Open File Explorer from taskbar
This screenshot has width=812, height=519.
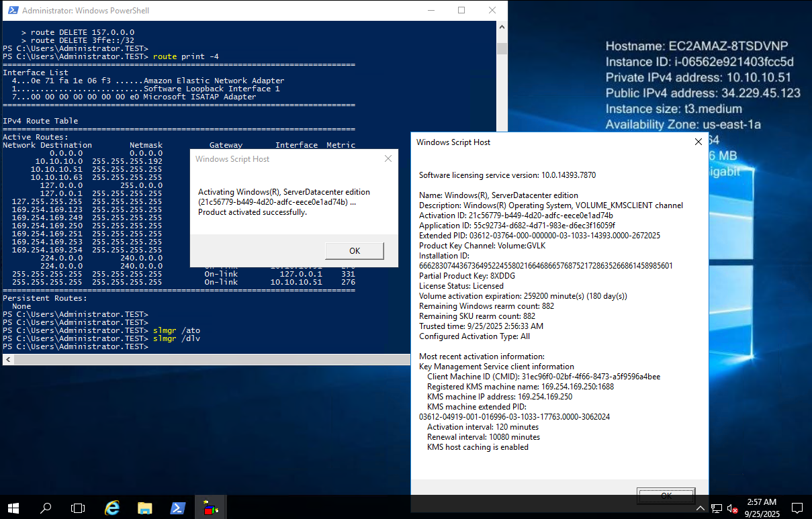(x=145, y=508)
